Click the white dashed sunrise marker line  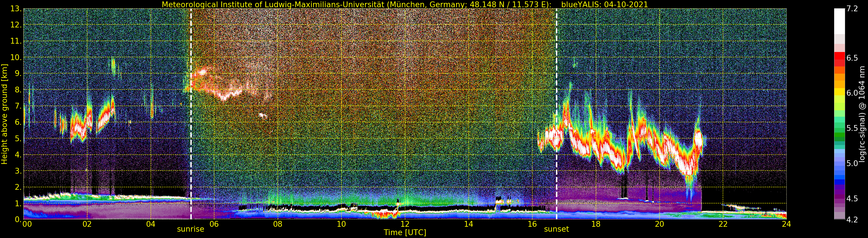191,114
